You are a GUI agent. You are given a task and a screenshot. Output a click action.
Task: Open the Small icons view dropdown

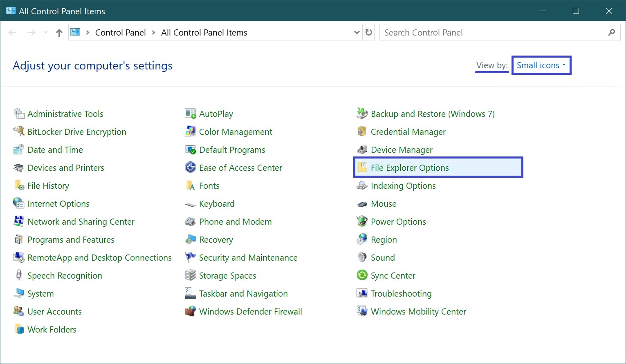click(x=541, y=65)
